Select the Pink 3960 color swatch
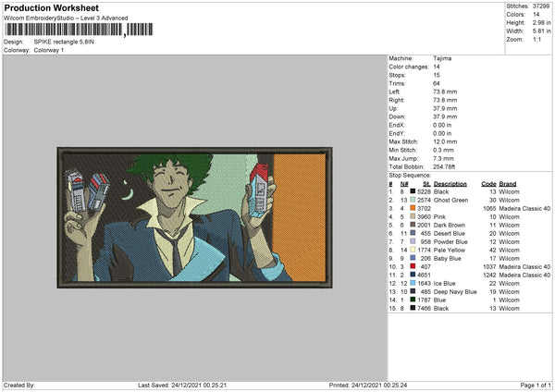 point(413,216)
